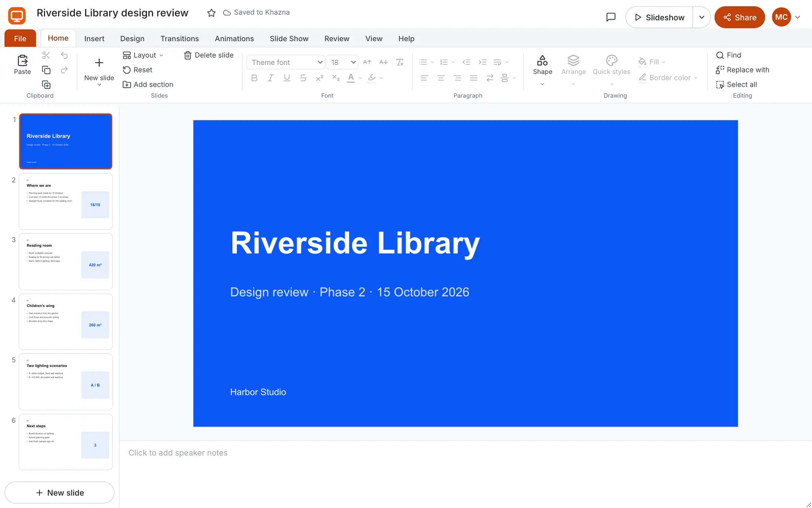Decrease font size icon
This screenshot has height=508, width=812.
(383, 62)
